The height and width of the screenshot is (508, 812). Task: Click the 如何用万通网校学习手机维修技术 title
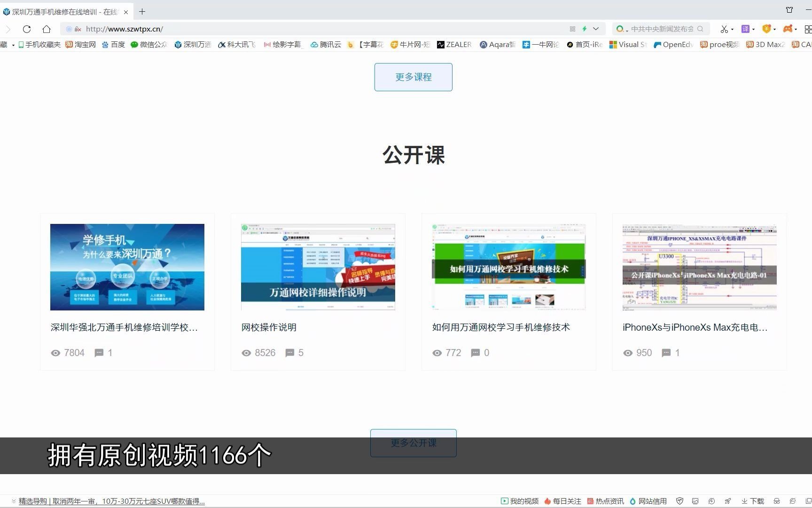(501, 327)
